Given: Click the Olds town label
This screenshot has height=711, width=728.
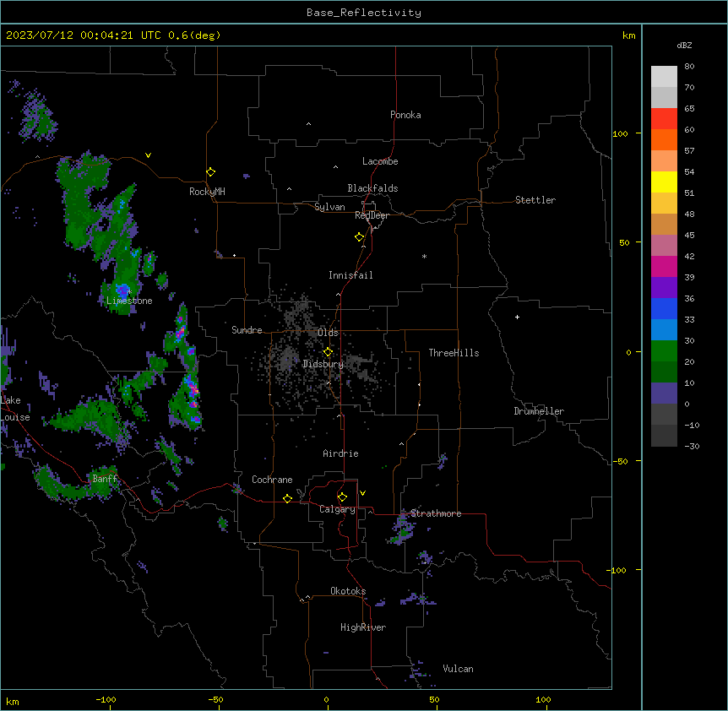Looking at the screenshot, I should [x=328, y=333].
